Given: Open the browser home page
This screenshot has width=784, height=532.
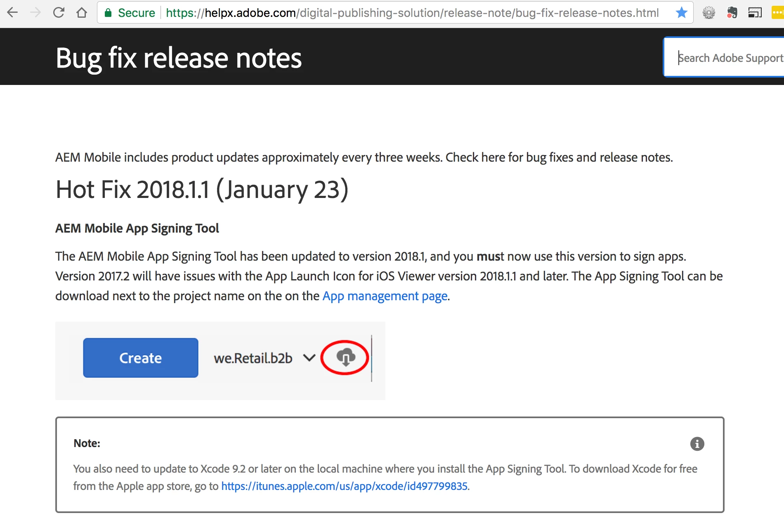Looking at the screenshot, I should [82, 13].
